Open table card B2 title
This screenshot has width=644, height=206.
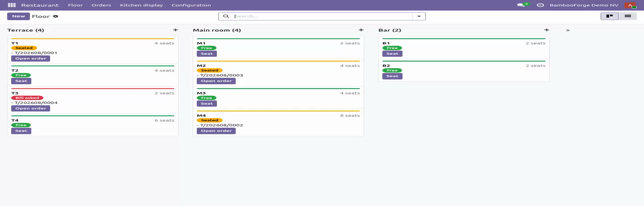coord(386,66)
